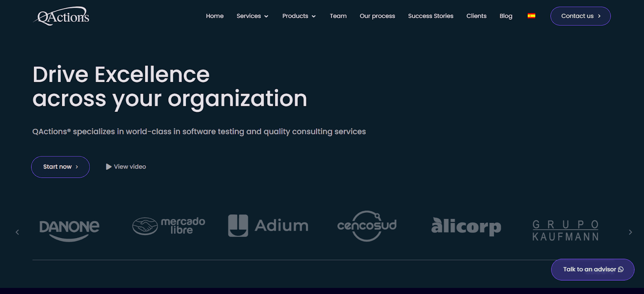Click Talk to an advisor button
The image size is (644, 294).
click(x=592, y=269)
